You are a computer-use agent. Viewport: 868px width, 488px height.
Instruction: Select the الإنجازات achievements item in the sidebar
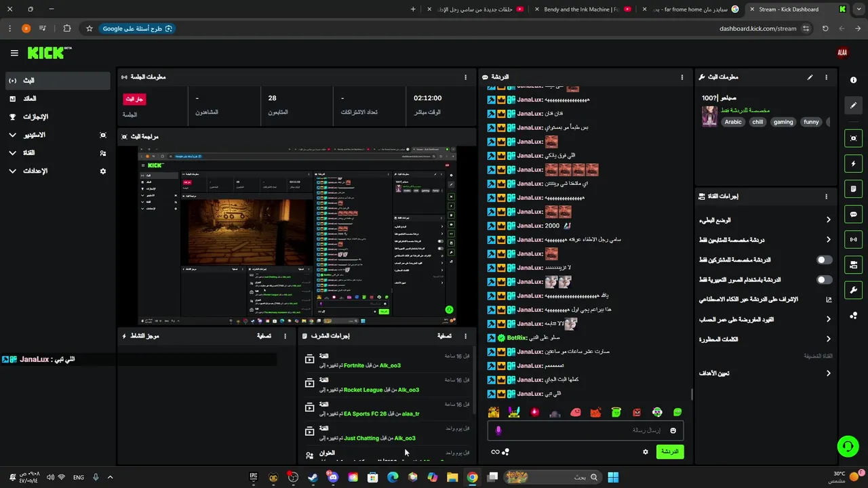[58, 117]
